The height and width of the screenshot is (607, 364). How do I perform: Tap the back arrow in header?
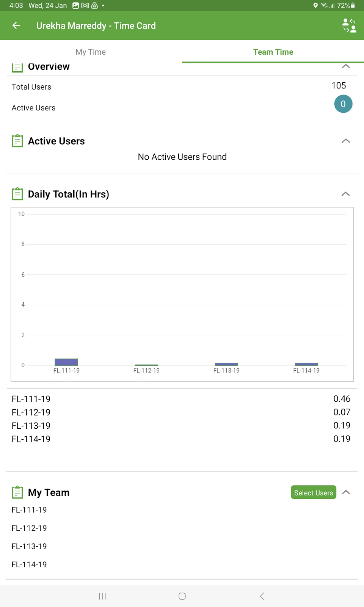coord(16,25)
